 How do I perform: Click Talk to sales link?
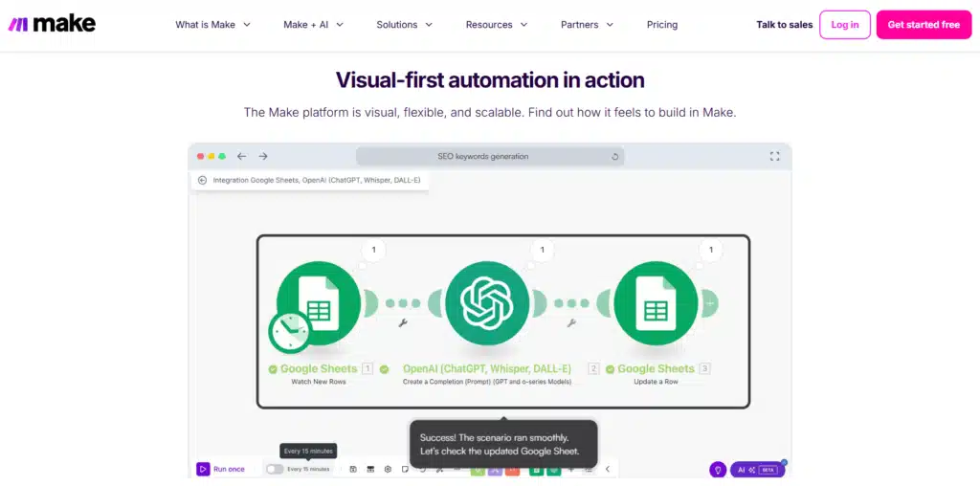(784, 25)
